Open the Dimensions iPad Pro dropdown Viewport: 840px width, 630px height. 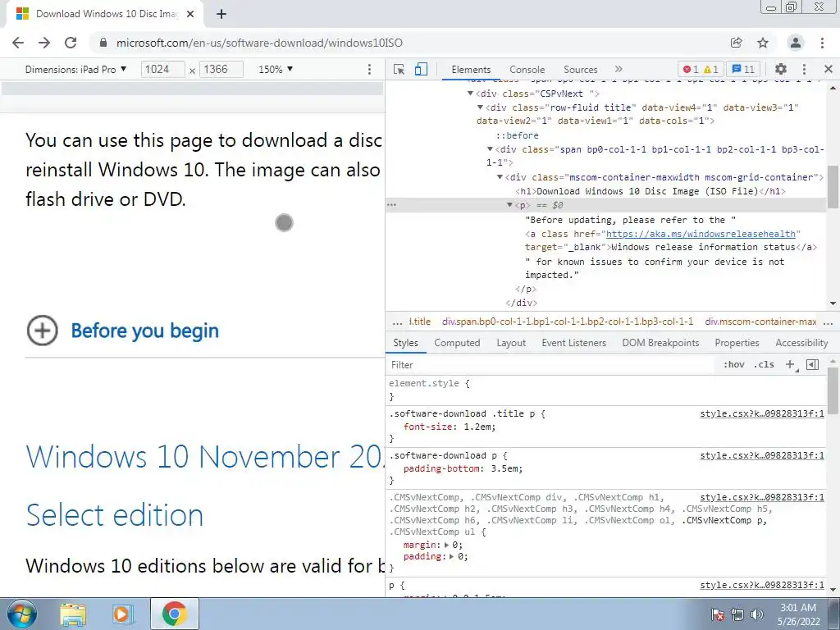(75, 69)
